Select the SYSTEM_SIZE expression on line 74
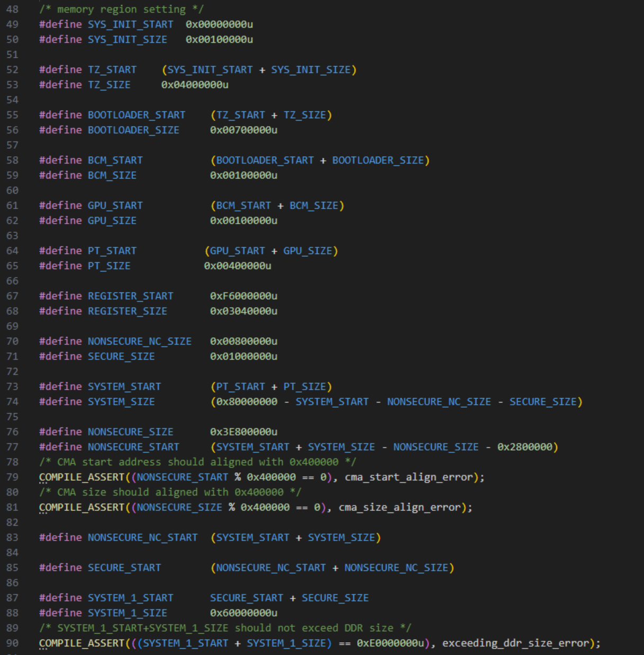The width and height of the screenshot is (644, 655). (394, 401)
